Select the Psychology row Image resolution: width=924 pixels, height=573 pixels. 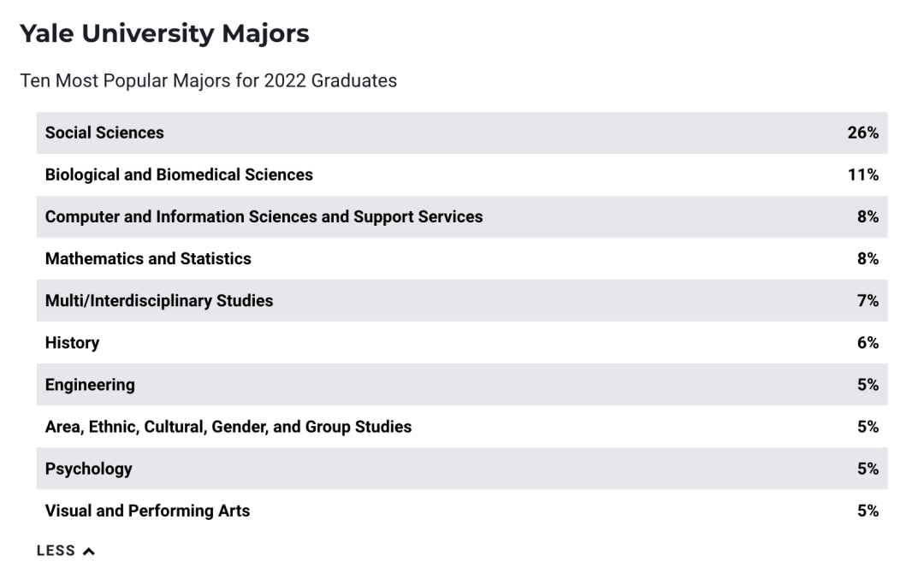462,469
